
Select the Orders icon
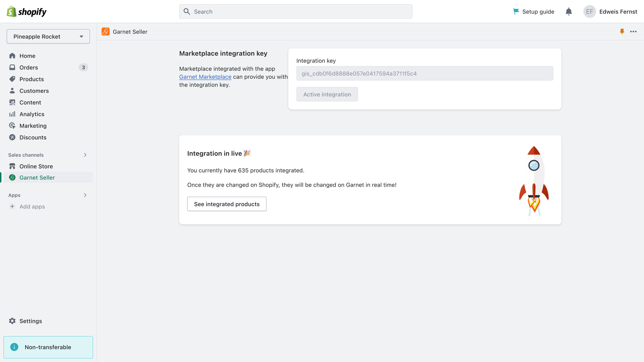tap(12, 67)
